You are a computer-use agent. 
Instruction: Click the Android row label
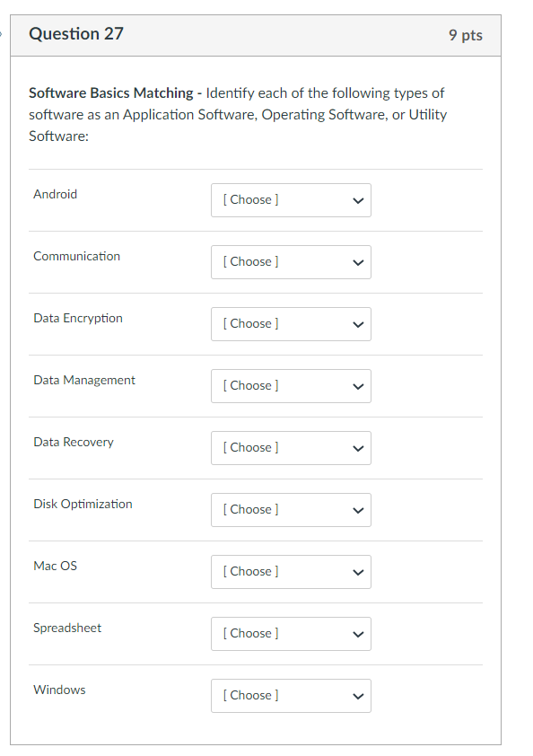click(55, 194)
